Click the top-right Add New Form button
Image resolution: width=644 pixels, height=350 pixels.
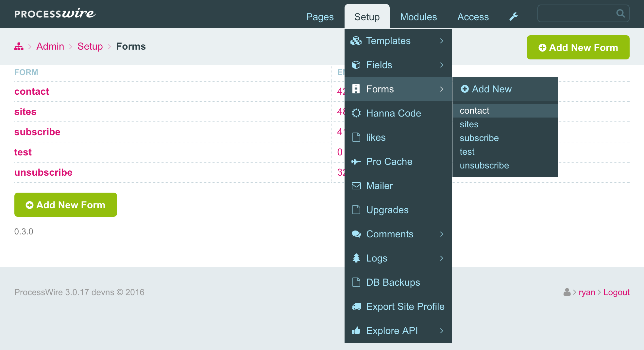pyautogui.click(x=578, y=47)
